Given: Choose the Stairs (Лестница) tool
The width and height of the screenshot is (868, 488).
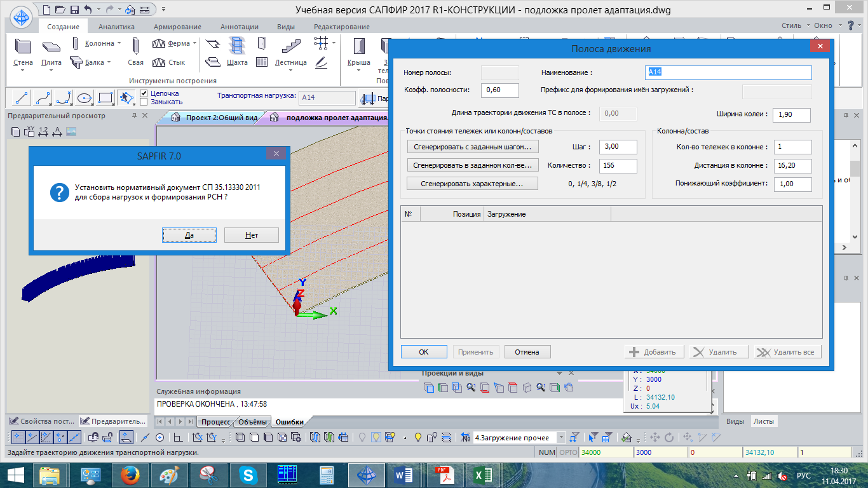Looking at the screenshot, I should [290, 51].
